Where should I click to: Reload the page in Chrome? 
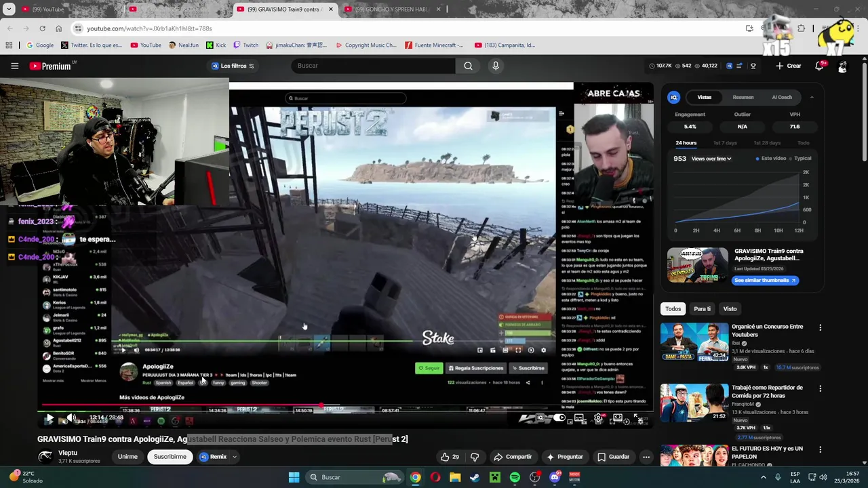(x=42, y=28)
